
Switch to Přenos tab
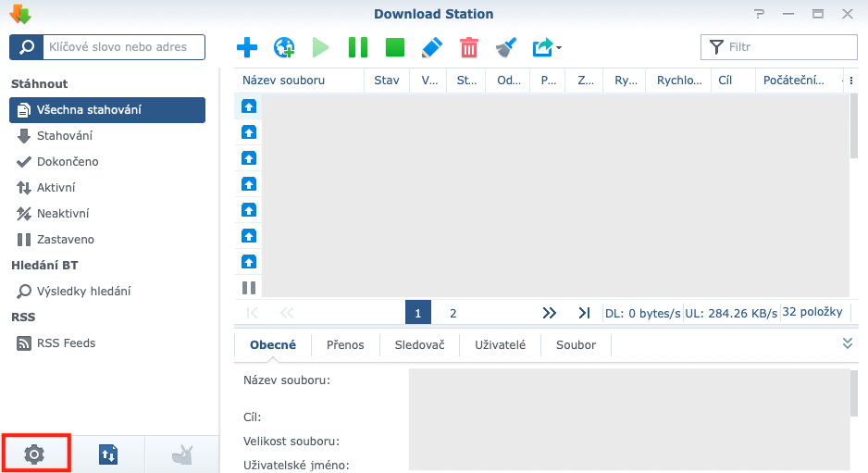345,345
